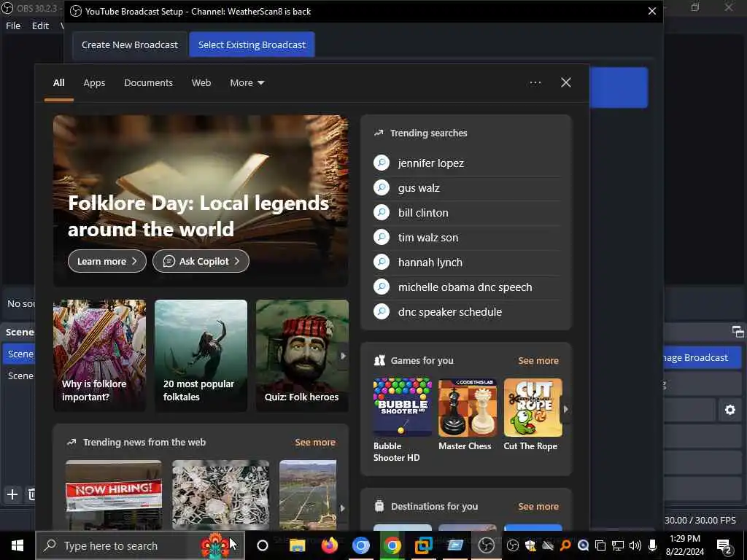Click the OBS settings gear icon
747x560 pixels.
(x=729, y=410)
